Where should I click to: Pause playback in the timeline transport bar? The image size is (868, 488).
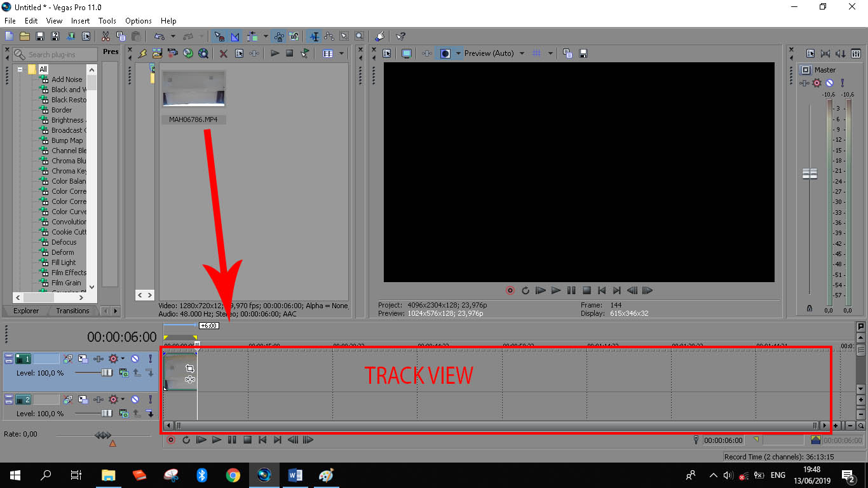(x=232, y=440)
